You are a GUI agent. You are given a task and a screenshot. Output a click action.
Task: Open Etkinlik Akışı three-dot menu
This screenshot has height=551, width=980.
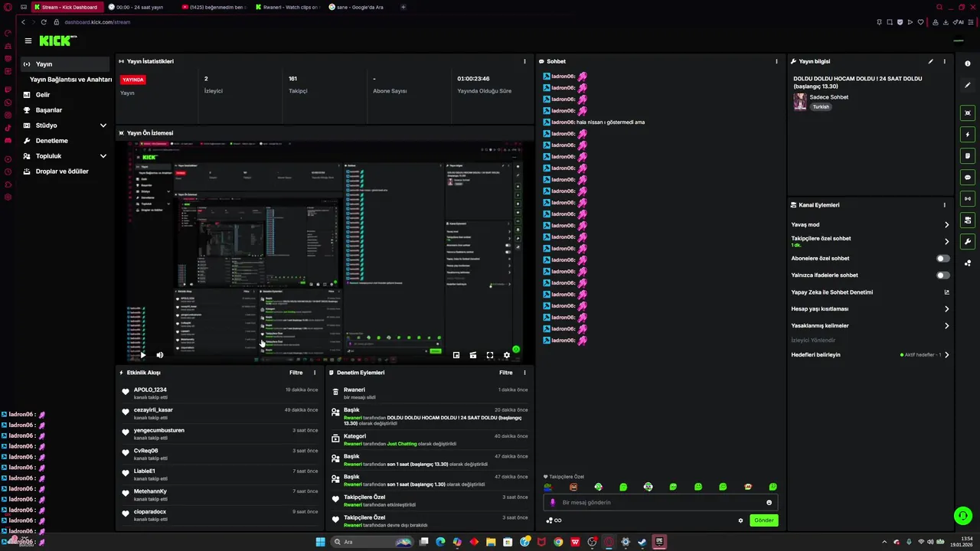[x=315, y=373]
